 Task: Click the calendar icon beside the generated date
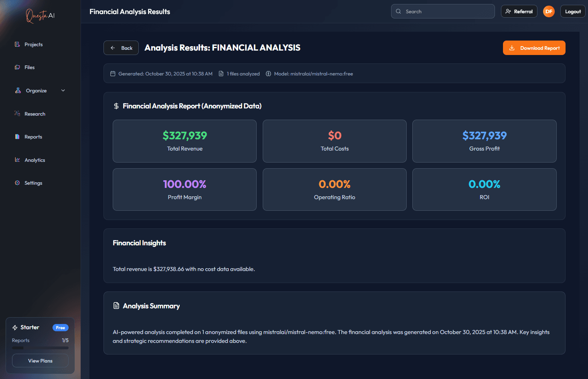[x=113, y=73]
